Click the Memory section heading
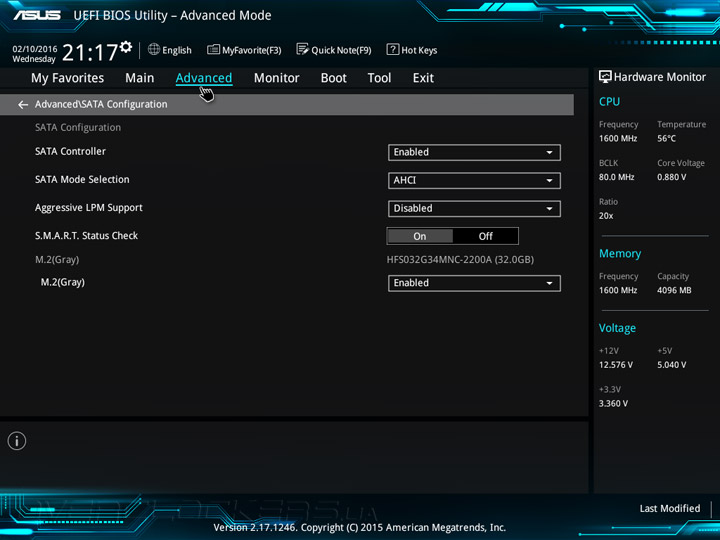 coord(620,253)
